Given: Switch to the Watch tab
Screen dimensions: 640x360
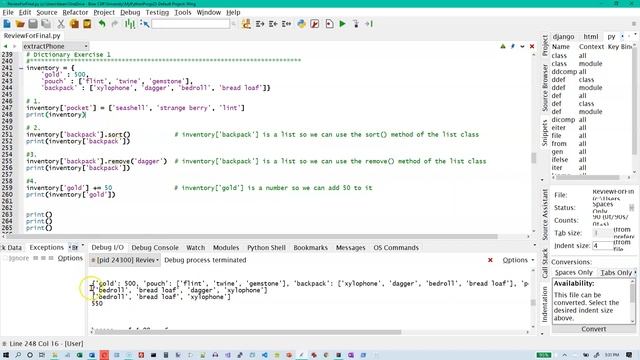Looking at the screenshot, I should 196,248.
